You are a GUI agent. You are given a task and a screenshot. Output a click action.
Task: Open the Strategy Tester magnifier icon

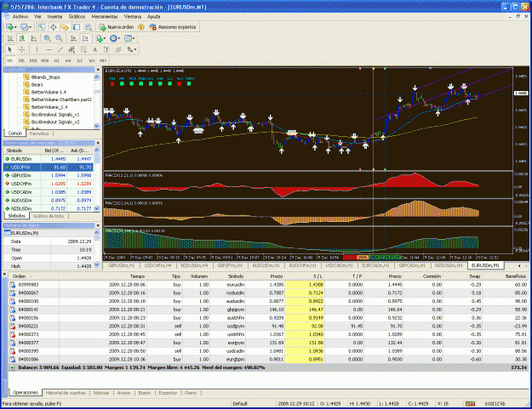pos(89,27)
